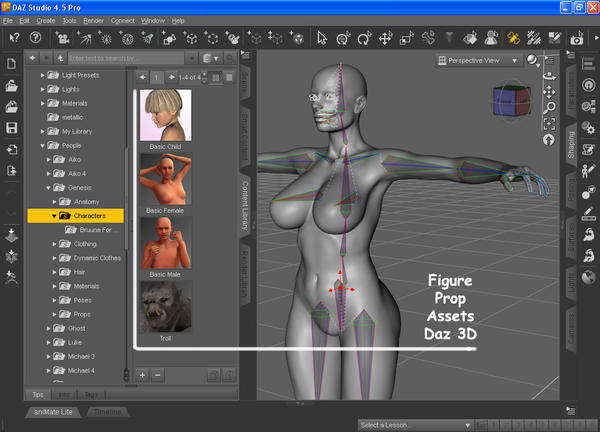Screen dimensions: 600x432
Task: Select the Basic Female thumbnail
Action: point(165,179)
